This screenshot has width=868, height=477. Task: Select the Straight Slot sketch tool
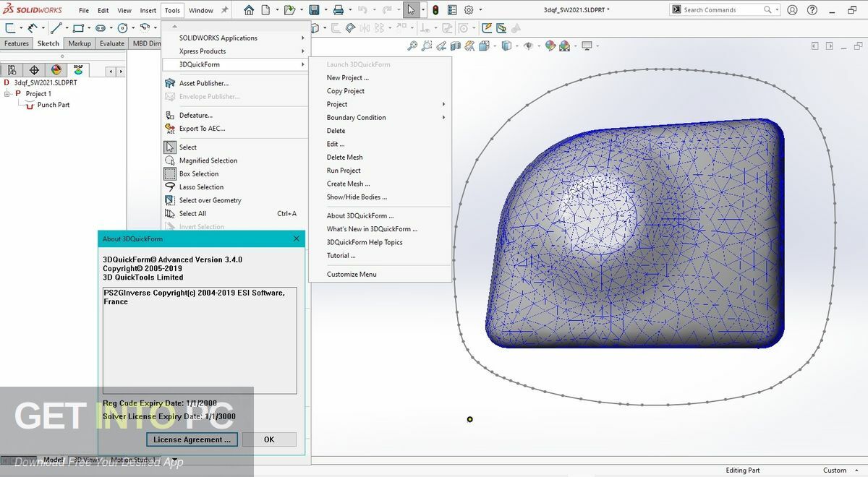(101, 27)
